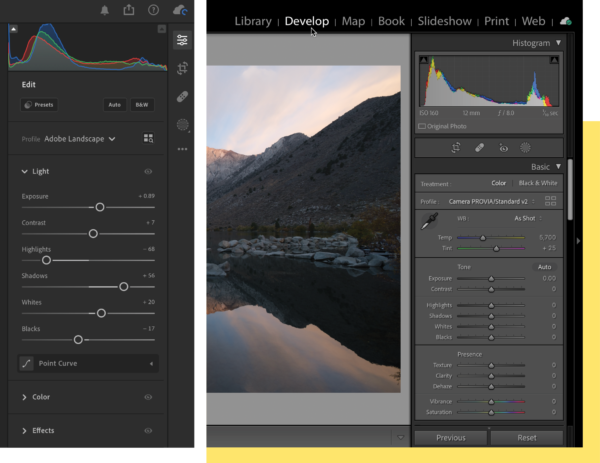Click the right panel collapse arrow at screen edge

[x=578, y=241]
